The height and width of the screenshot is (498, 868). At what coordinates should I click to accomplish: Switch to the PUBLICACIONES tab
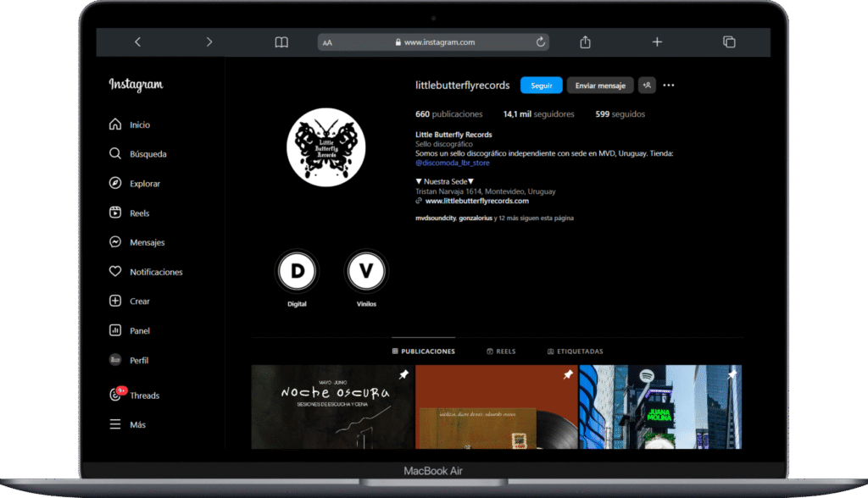(x=424, y=351)
